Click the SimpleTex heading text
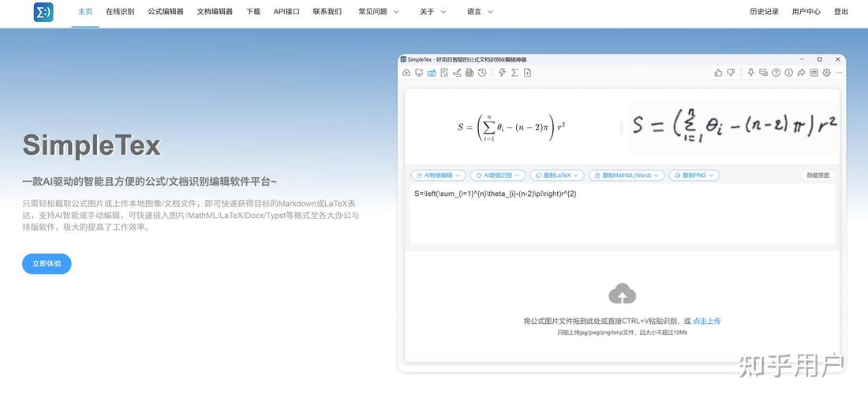 (92, 145)
